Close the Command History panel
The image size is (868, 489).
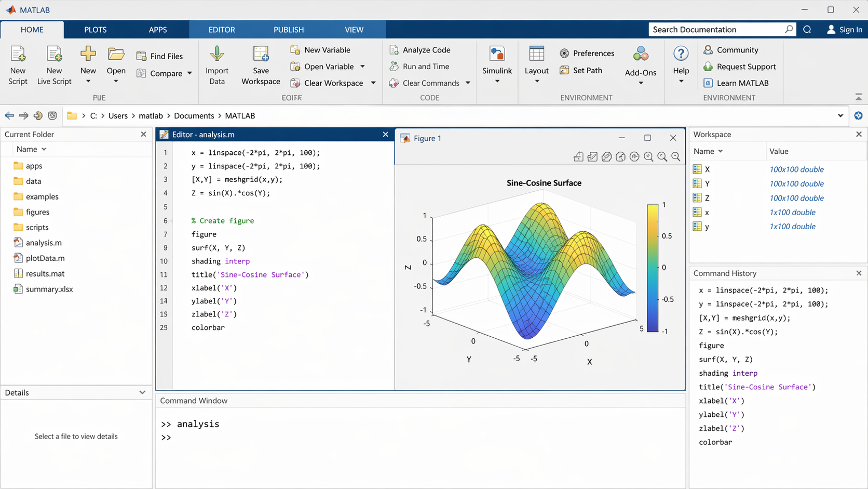pyautogui.click(x=859, y=273)
